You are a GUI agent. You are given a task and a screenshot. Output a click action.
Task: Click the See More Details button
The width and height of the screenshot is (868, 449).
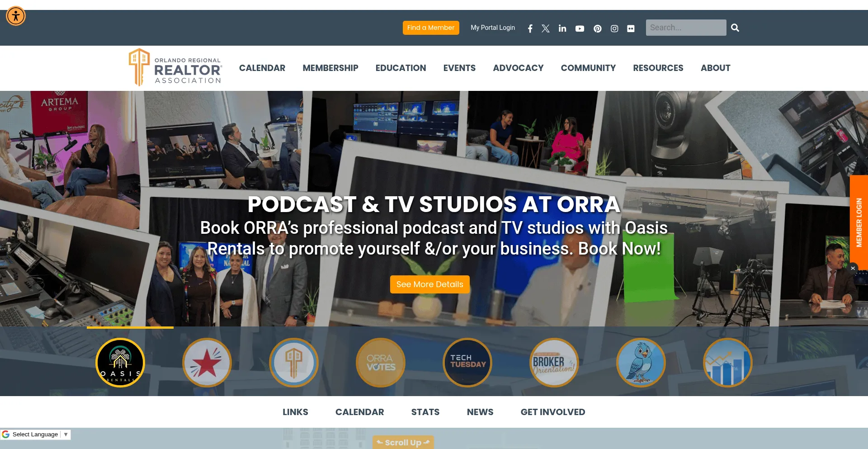pos(430,284)
